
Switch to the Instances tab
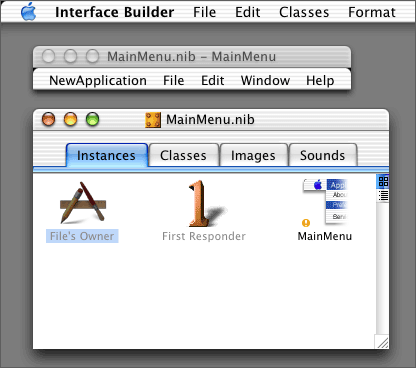(x=107, y=155)
